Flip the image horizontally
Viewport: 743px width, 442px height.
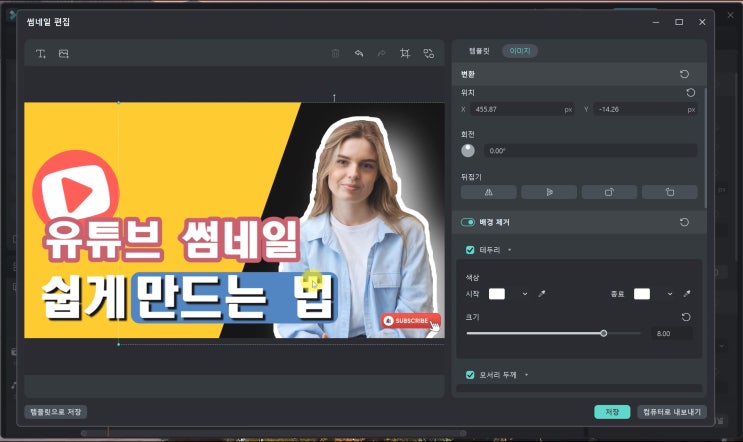489,192
